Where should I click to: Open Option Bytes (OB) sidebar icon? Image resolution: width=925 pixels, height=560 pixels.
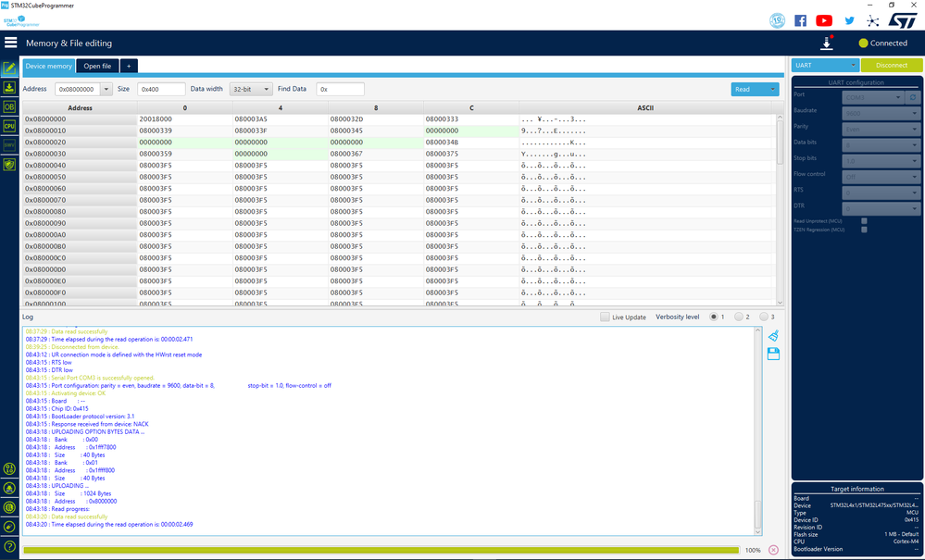9,106
